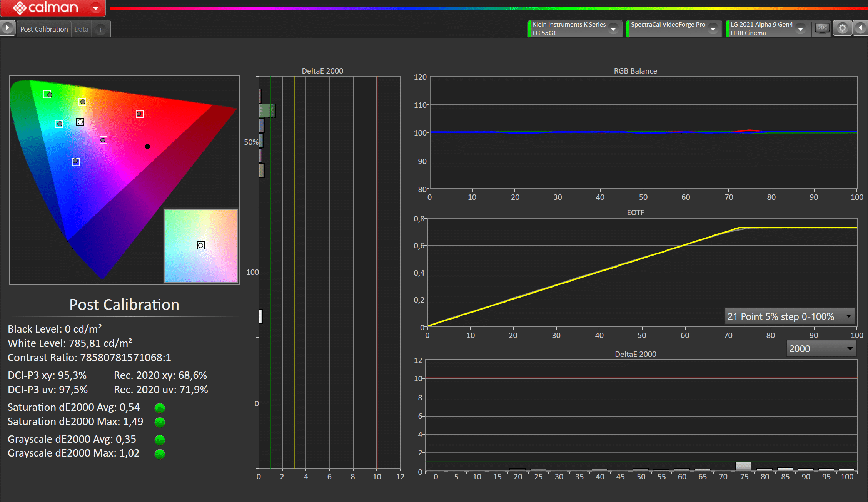868x502 pixels.
Task: Switch to the Data tab
Action: (x=81, y=29)
